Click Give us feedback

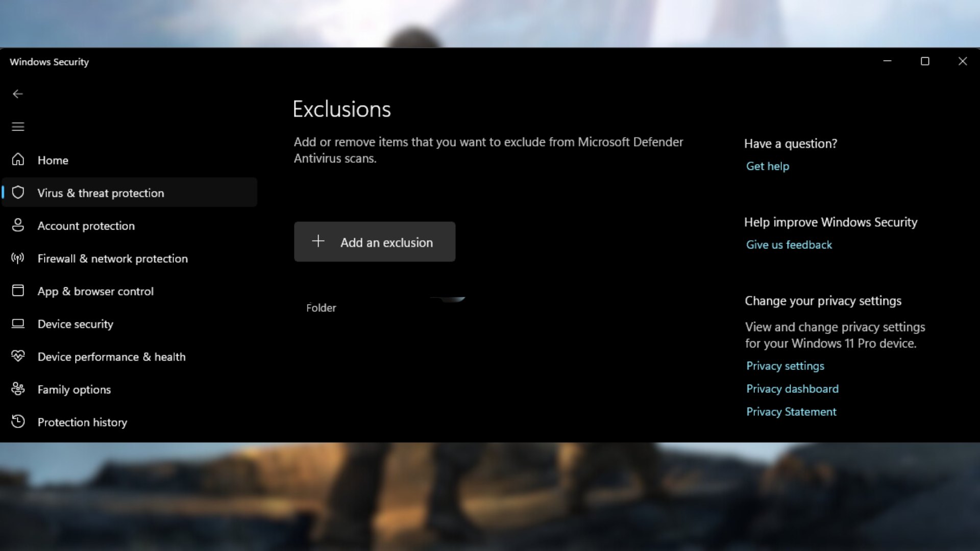click(789, 244)
